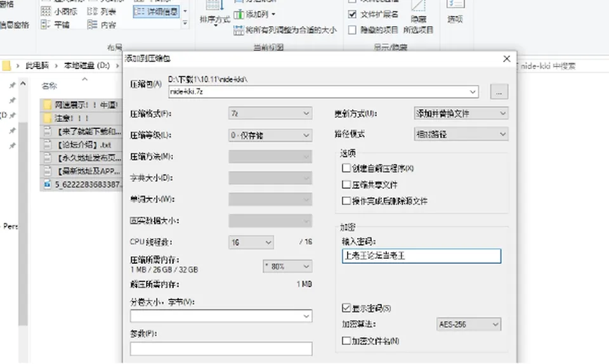Screen dimensions: 609x364
Task: Click the folder icon in address bar
Action: pyautogui.click(x=6, y=65)
